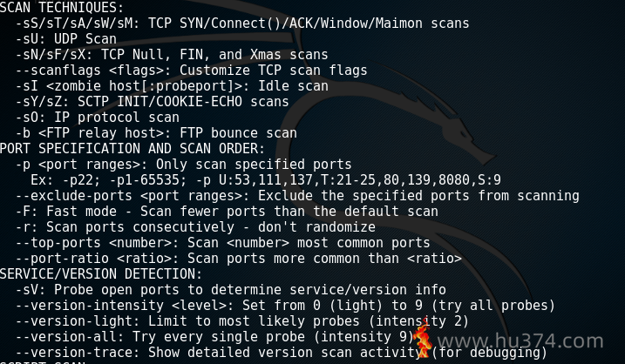
Task: Click the -b FTP bounce scan line
Action: 156,133
